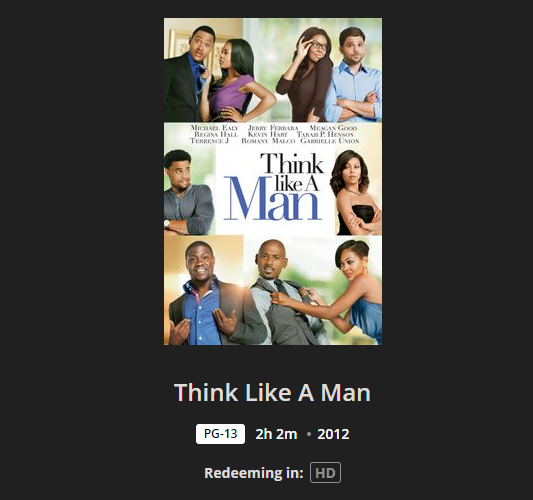Open the Think Like A Man movie title
Viewport: 533px width, 500px height.
(x=272, y=393)
